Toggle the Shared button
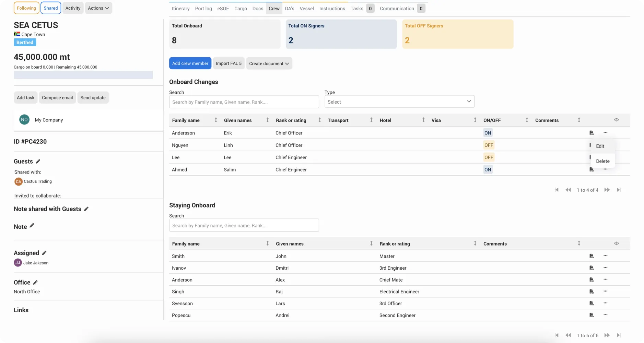Image resolution: width=644 pixels, height=343 pixels. 51,8
